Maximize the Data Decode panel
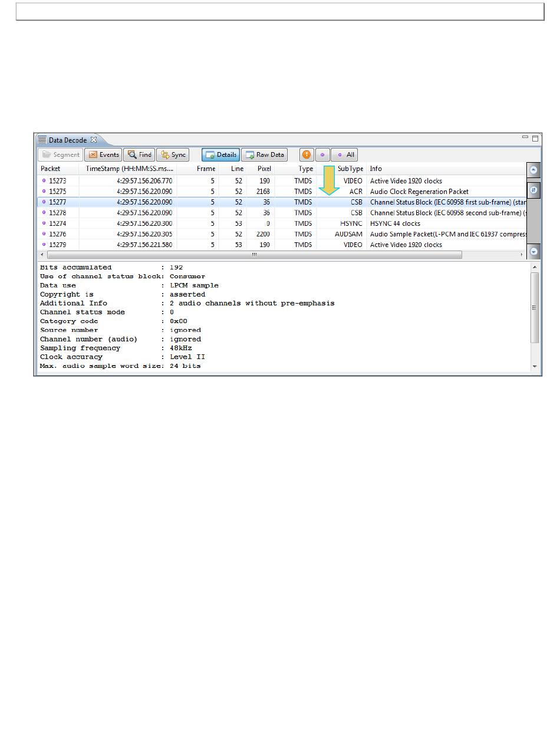The height and width of the screenshot is (747, 560). tap(535, 139)
